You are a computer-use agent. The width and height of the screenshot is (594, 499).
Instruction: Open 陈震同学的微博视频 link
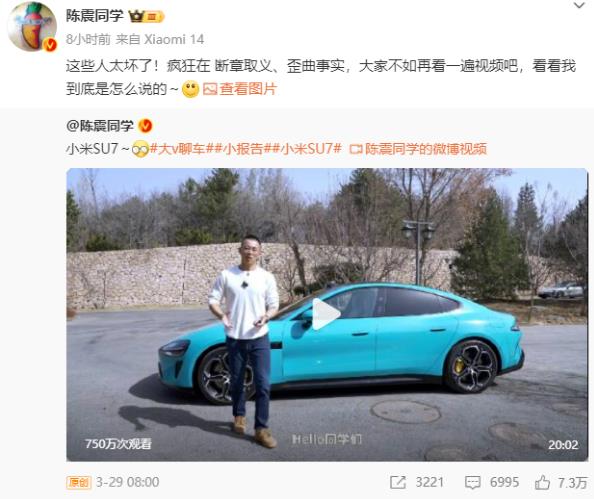tap(418, 149)
